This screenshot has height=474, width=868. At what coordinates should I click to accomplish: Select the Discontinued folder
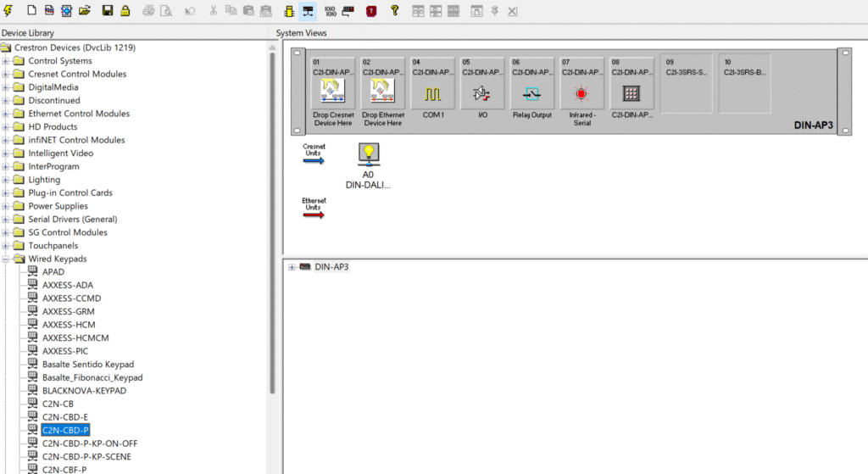(54, 100)
